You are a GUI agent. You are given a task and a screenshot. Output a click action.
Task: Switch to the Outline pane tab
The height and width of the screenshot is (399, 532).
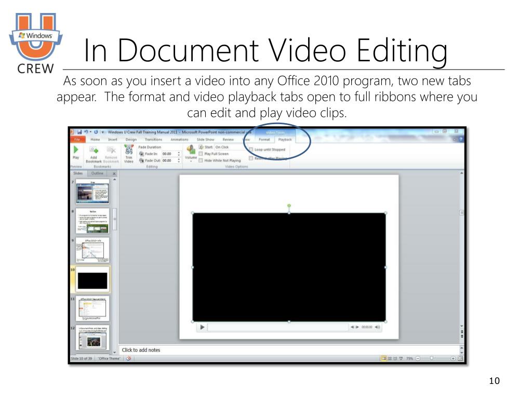97,173
